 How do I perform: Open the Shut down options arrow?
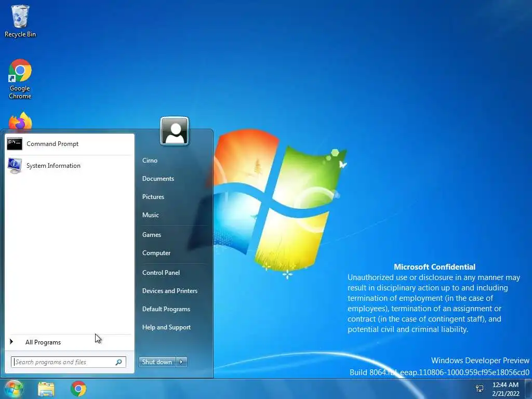click(x=181, y=362)
